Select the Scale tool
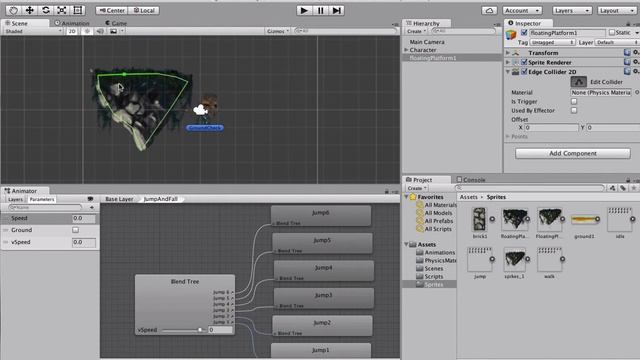 click(62, 10)
